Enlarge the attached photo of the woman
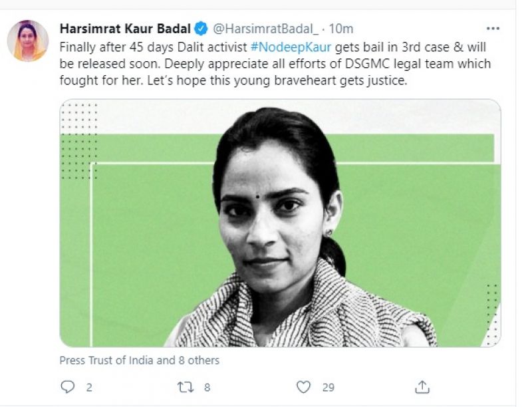This screenshot has width=532, height=407. tap(279, 226)
